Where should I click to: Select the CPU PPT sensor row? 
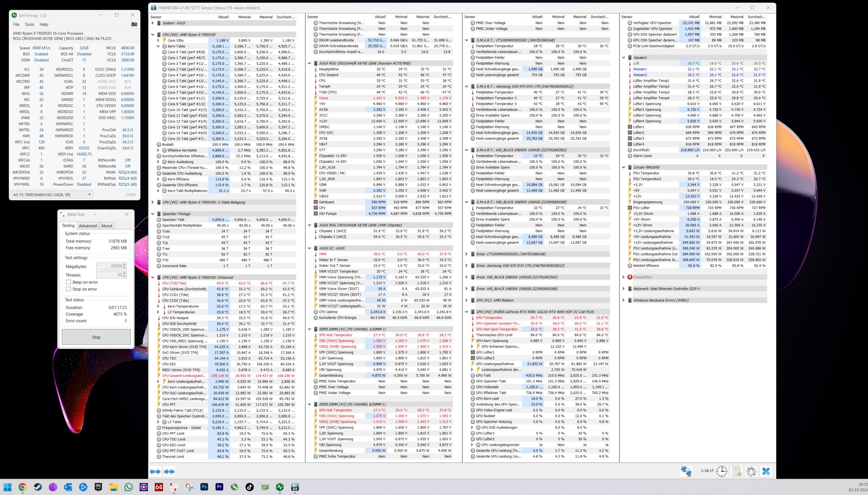[226, 405]
